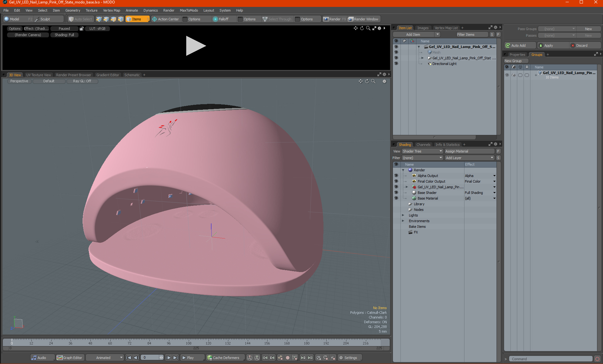Select Polygons selection mode cube icon
Image resolution: width=603 pixels, height=364 pixels.
(x=113, y=19)
